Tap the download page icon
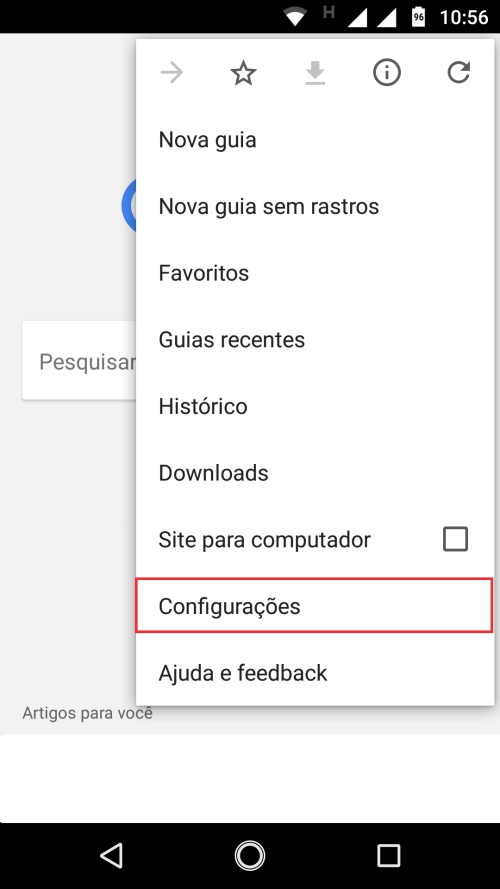 (315, 73)
